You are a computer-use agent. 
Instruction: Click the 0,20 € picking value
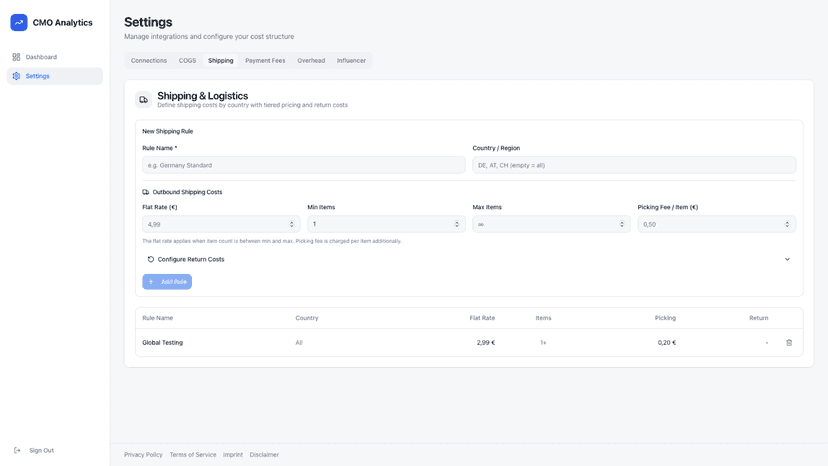667,342
